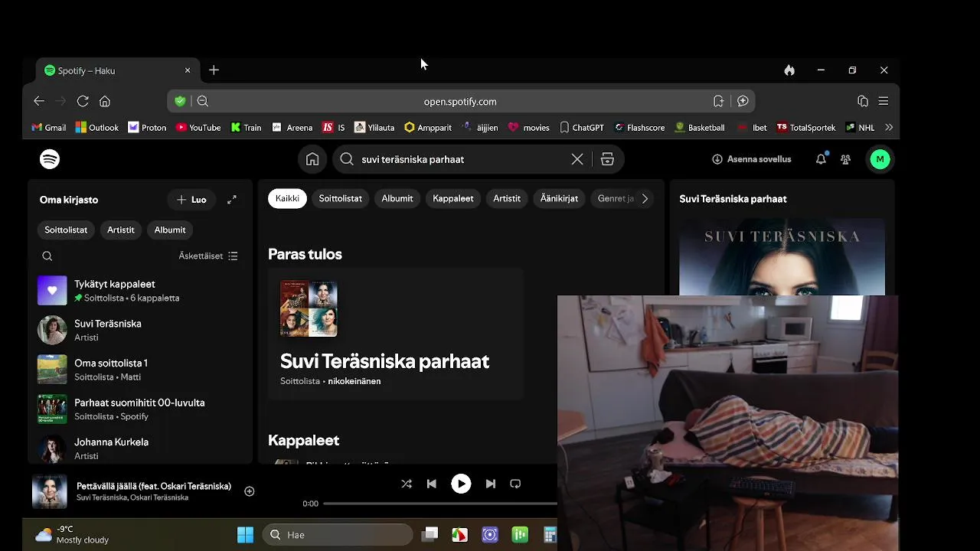
Task: Show more bookmarks chevron
Action: (x=889, y=128)
